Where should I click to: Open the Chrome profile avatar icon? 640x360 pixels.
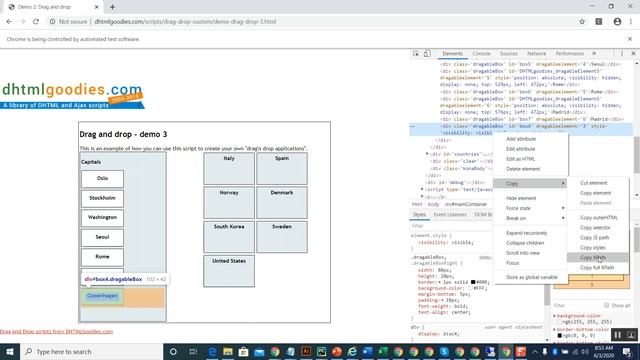point(617,22)
